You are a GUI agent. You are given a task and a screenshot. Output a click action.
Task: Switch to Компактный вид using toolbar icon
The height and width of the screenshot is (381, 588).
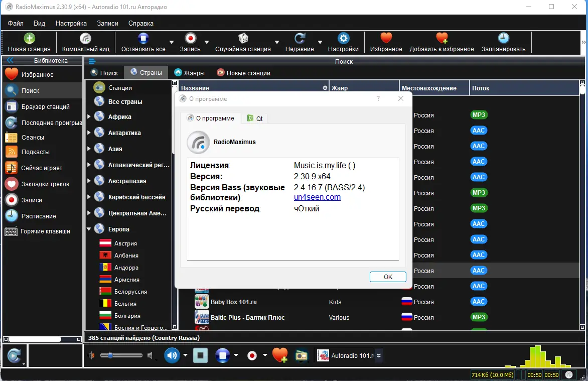coord(85,39)
